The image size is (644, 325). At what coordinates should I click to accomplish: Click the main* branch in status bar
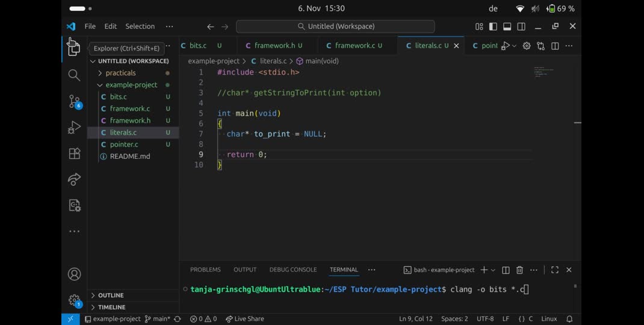(157, 319)
